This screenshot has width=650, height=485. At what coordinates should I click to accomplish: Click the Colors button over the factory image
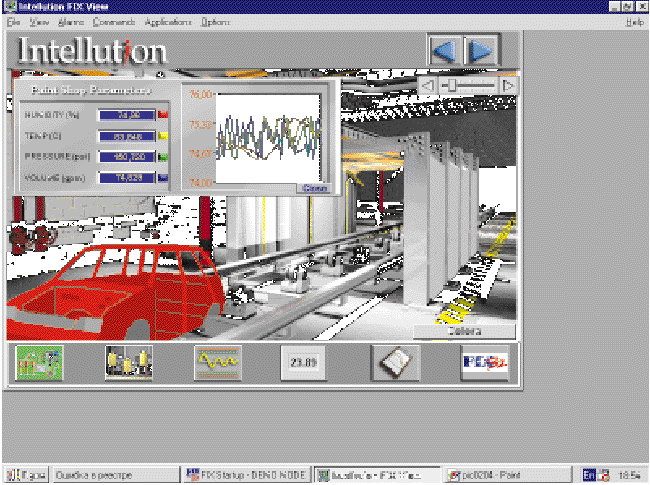coord(464,331)
